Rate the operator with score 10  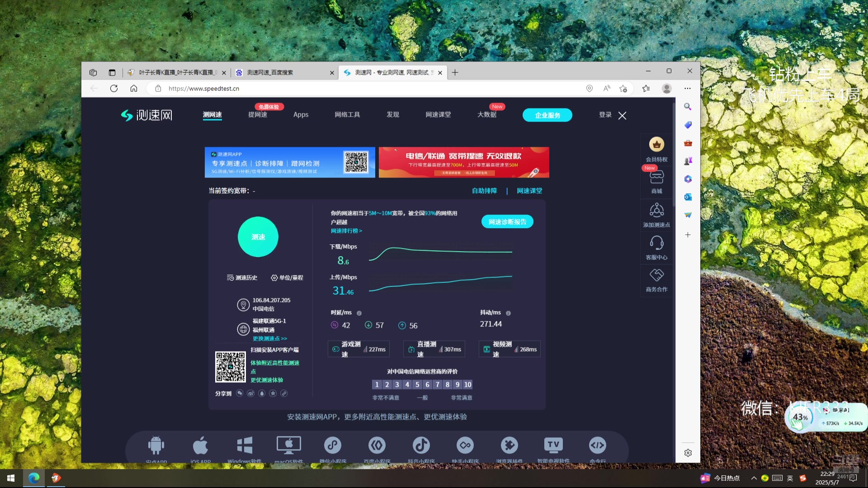(x=467, y=385)
